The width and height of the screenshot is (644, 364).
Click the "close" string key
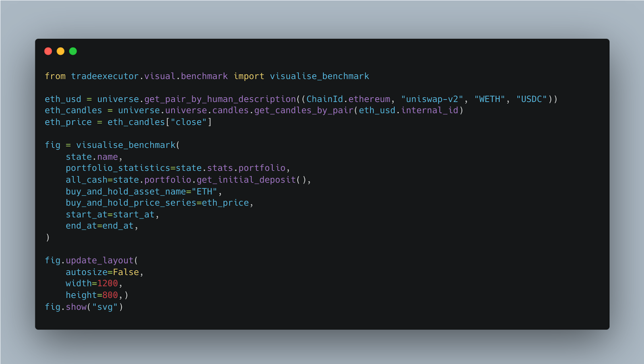tap(189, 122)
